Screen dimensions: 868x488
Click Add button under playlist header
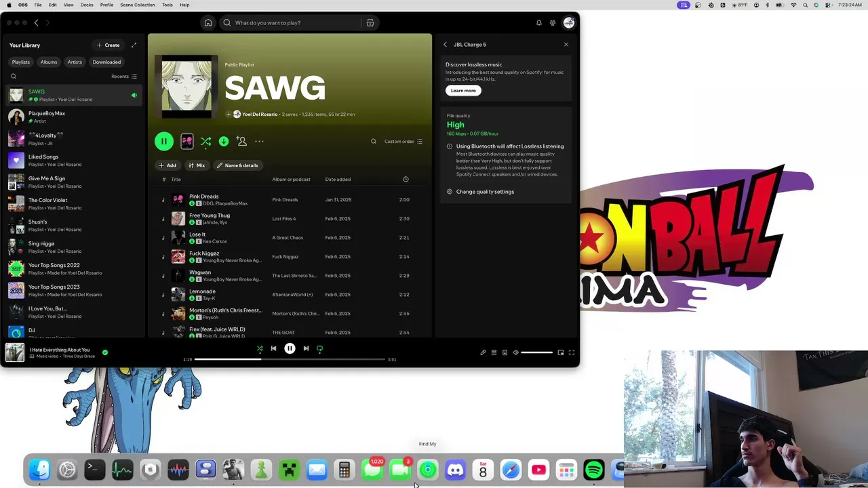[x=167, y=165]
